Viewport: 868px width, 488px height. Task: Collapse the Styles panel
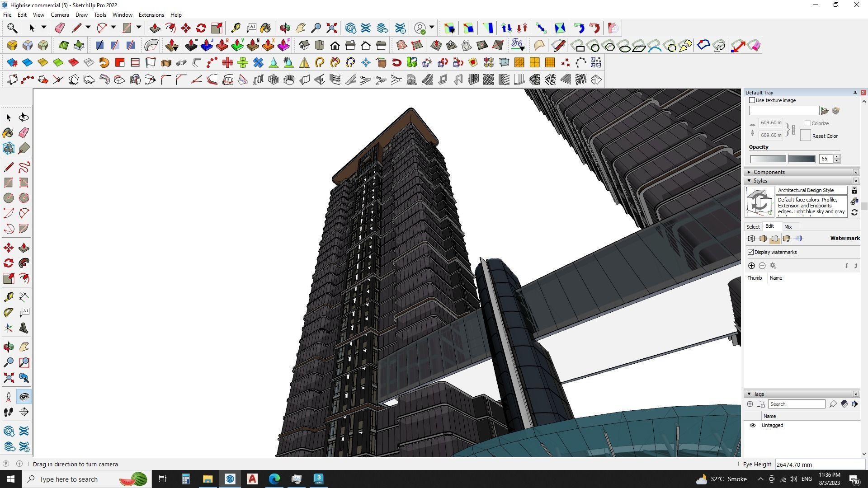tap(749, 181)
